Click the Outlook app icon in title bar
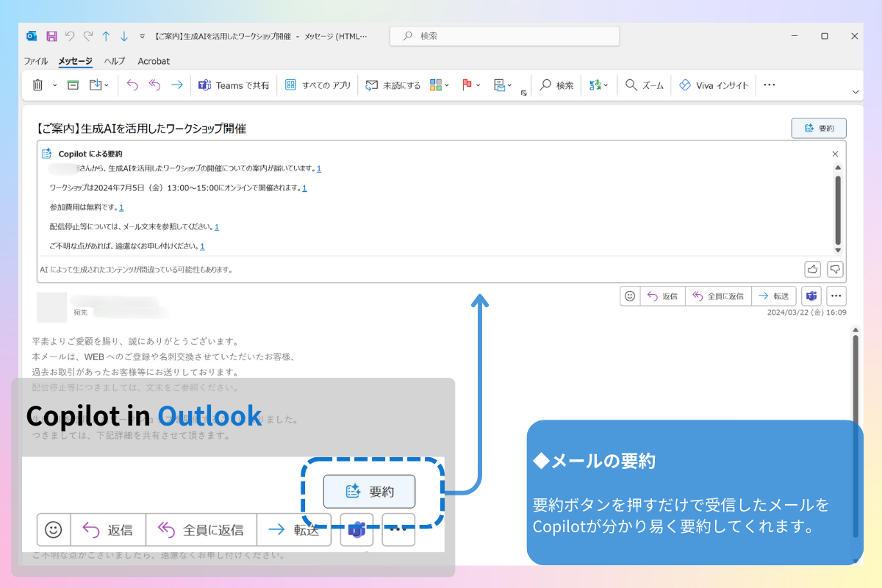This screenshot has height=588, width=882. click(32, 36)
